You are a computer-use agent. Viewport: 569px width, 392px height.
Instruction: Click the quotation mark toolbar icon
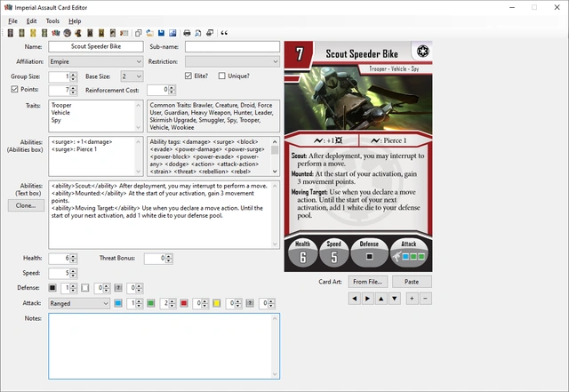pos(223,33)
